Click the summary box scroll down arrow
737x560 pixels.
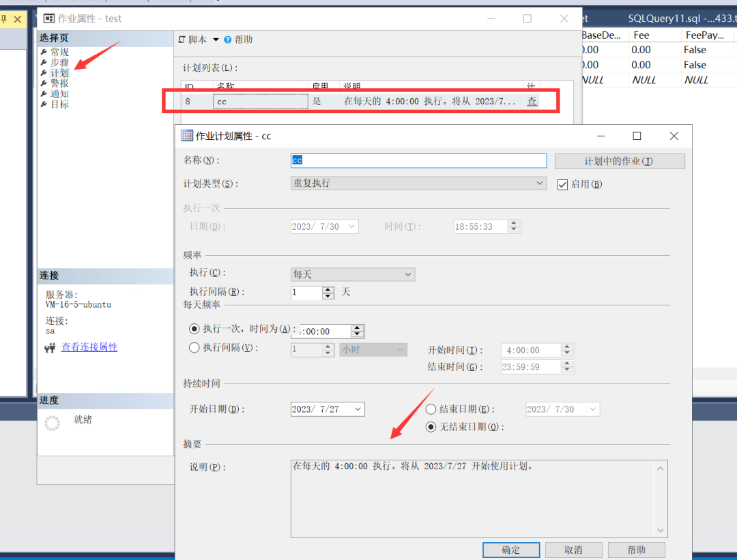[x=661, y=530]
